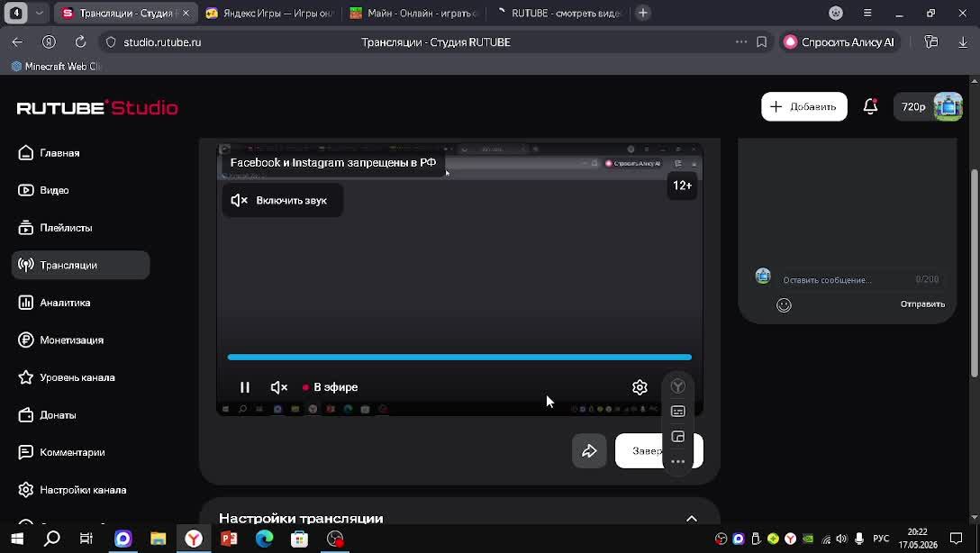Switch to the Яндекс Игры tab

click(x=270, y=14)
